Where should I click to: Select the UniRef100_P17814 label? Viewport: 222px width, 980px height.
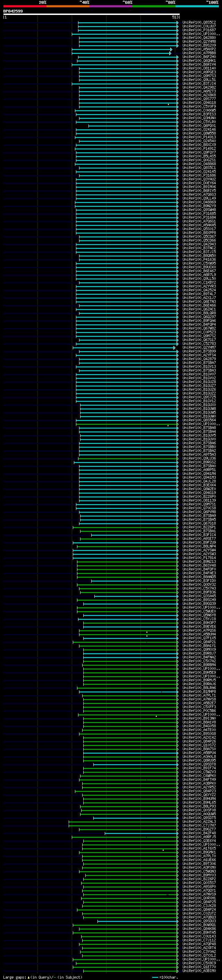(x=199, y=558)
